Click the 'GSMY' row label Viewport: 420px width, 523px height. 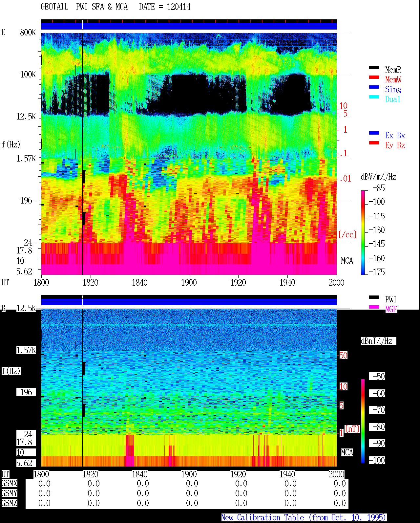tap(9, 493)
